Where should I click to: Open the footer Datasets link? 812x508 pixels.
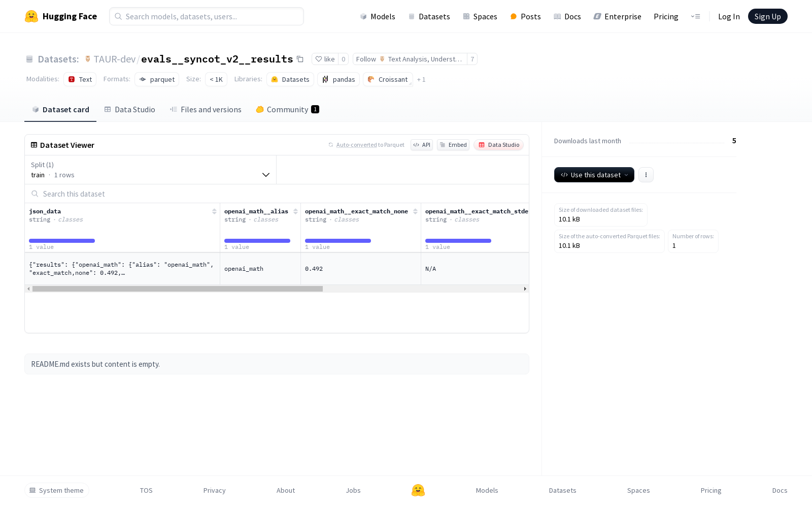(x=562, y=490)
